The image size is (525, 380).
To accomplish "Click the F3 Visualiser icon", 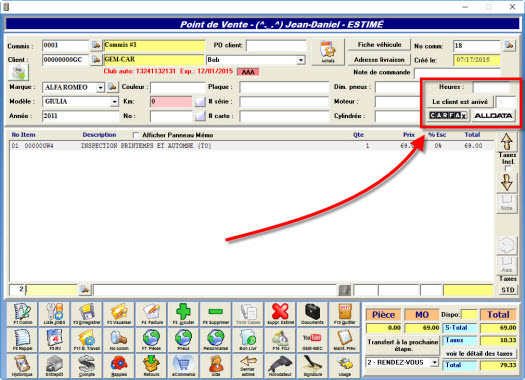I will click(x=119, y=314).
